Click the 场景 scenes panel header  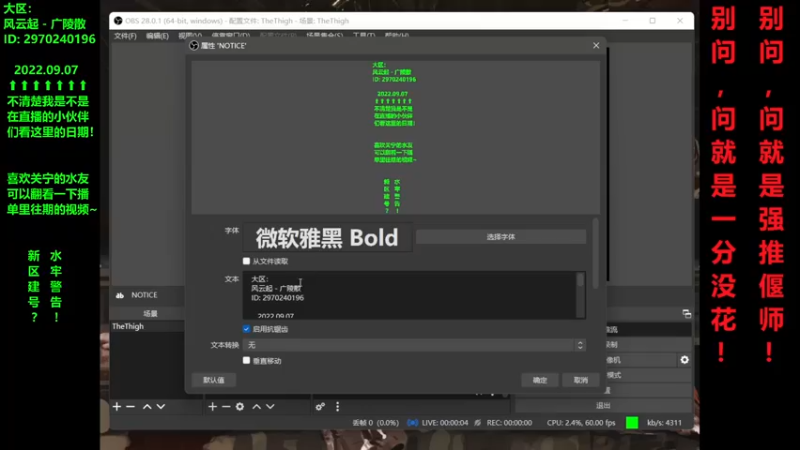[150, 313]
